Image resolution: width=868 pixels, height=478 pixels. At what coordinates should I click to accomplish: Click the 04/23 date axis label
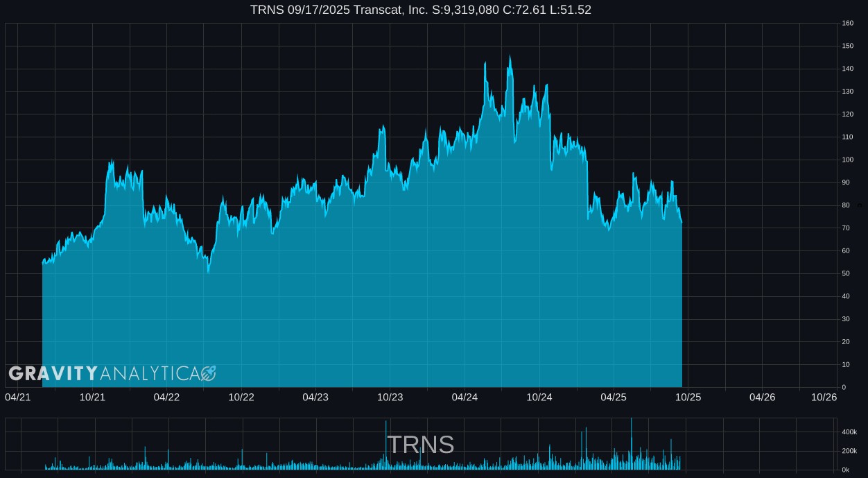pos(315,397)
